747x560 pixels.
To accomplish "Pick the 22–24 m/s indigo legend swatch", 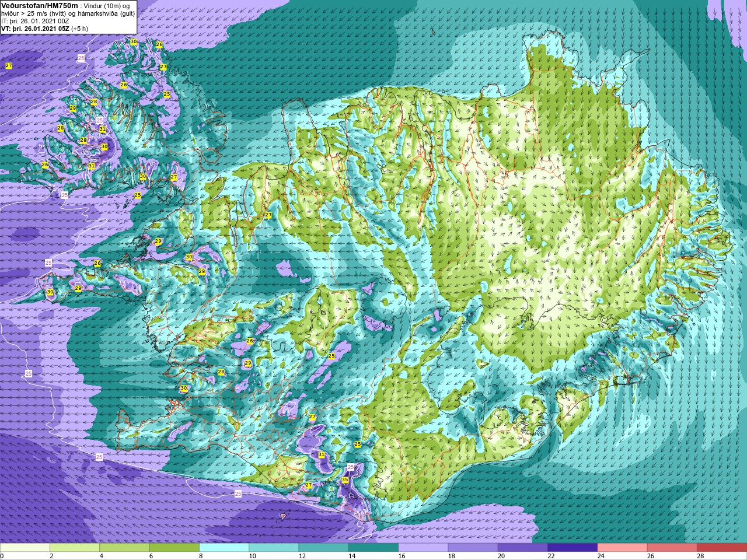I will tap(573, 548).
